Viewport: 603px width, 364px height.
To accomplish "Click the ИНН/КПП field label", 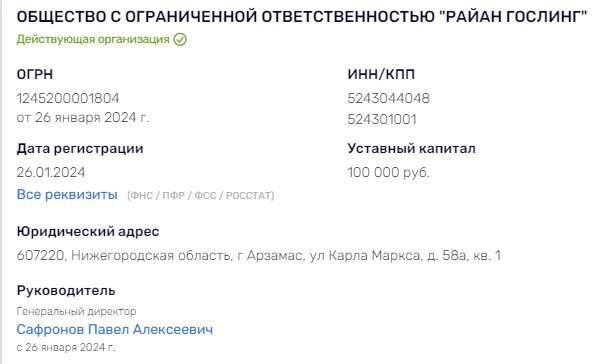I will (x=381, y=74).
